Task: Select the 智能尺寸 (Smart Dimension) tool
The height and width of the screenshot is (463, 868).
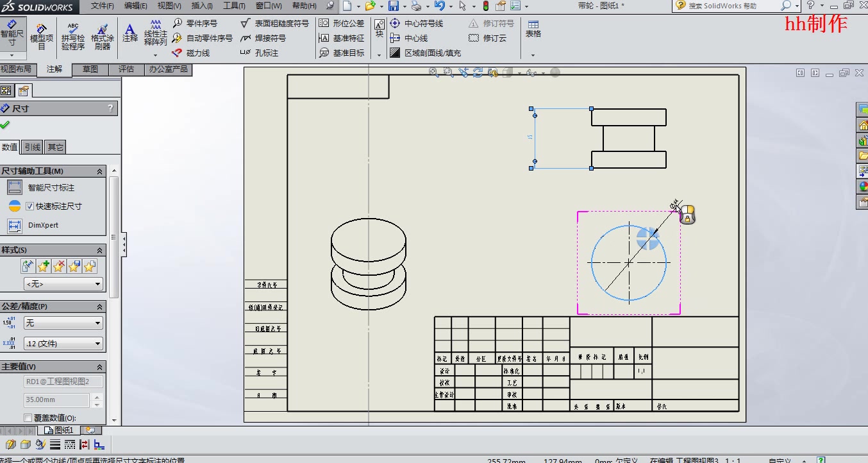Action: point(12,35)
